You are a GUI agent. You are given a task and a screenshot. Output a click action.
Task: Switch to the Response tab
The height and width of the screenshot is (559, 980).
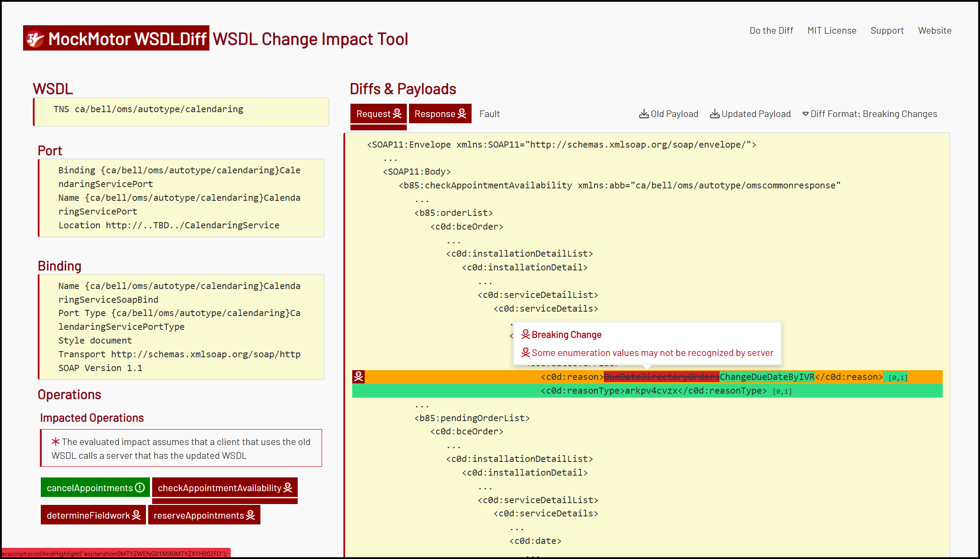[440, 114]
